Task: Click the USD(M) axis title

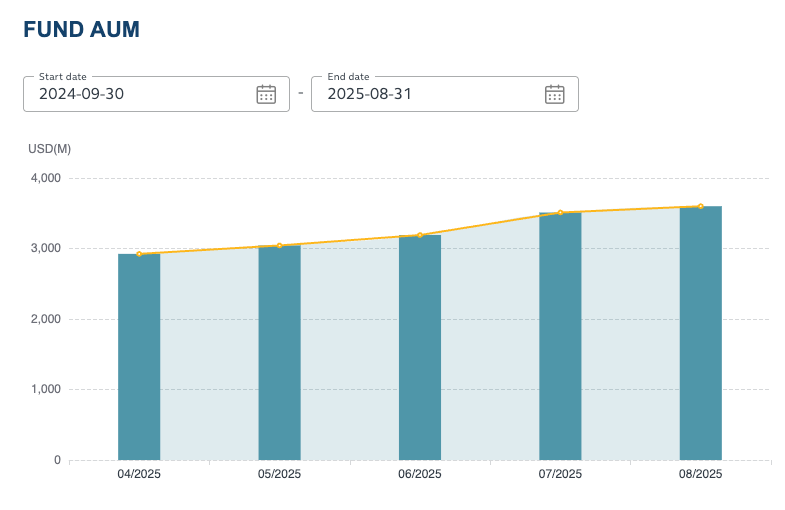Action: coord(49,149)
